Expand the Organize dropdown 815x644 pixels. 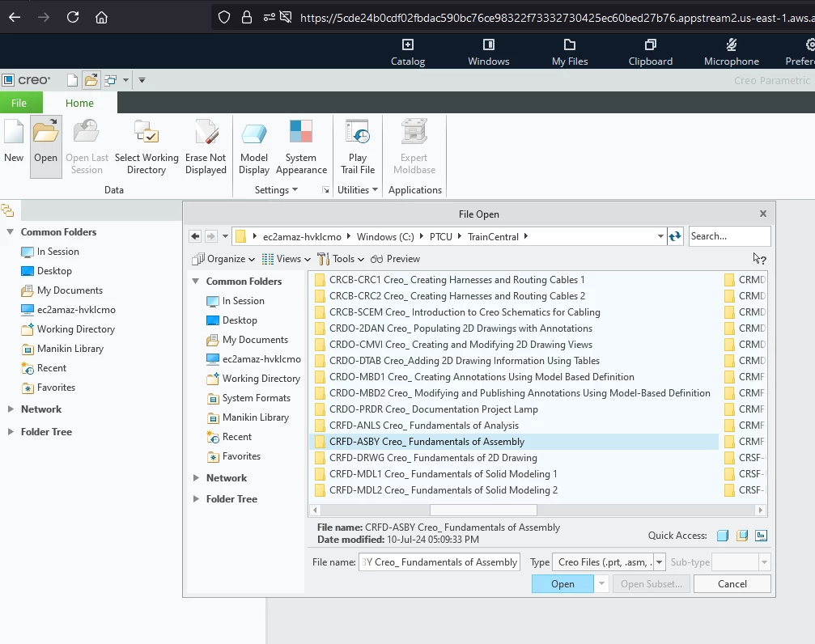223,259
